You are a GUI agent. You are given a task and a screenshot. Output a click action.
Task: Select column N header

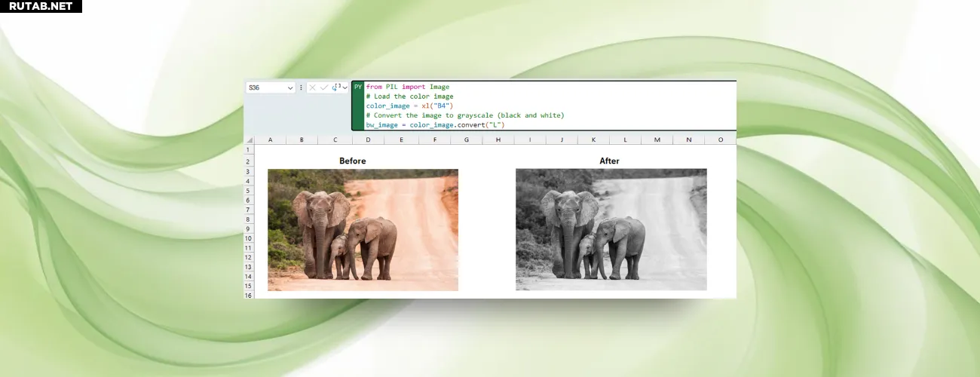[x=688, y=140]
